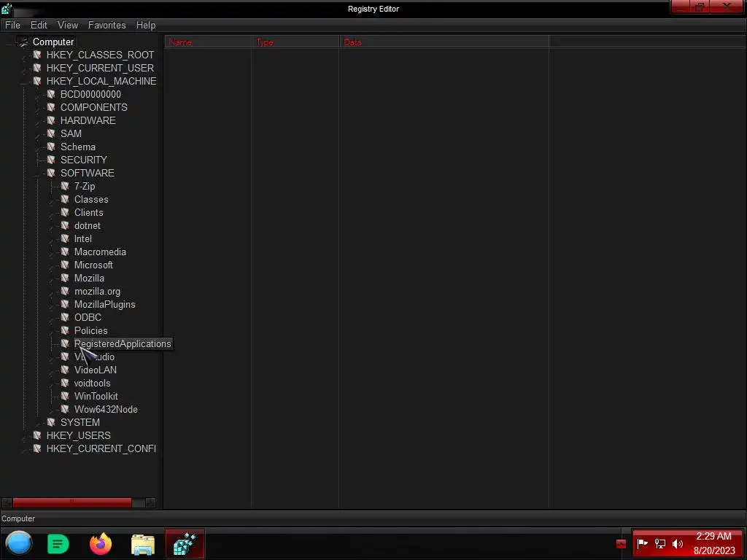Click the key icon beside BCD00000000
Viewport: 747px width, 560px height.
pos(51,94)
